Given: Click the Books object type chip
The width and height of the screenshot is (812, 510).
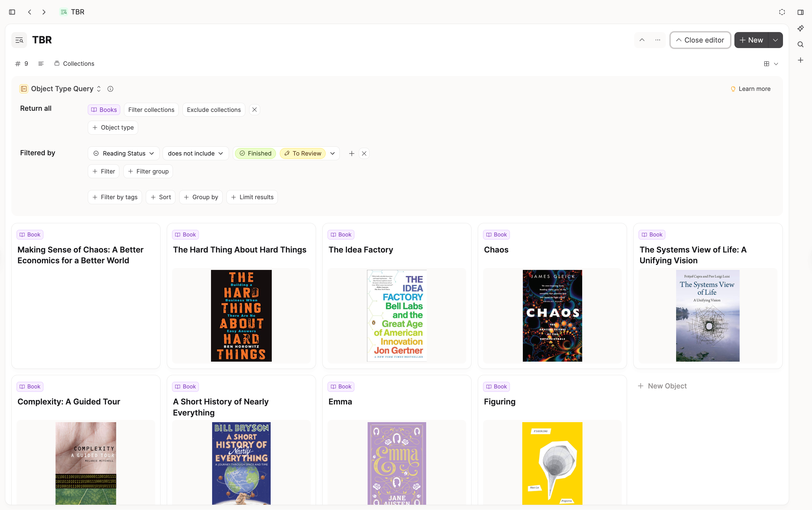Looking at the screenshot, I should click(104, 110).
